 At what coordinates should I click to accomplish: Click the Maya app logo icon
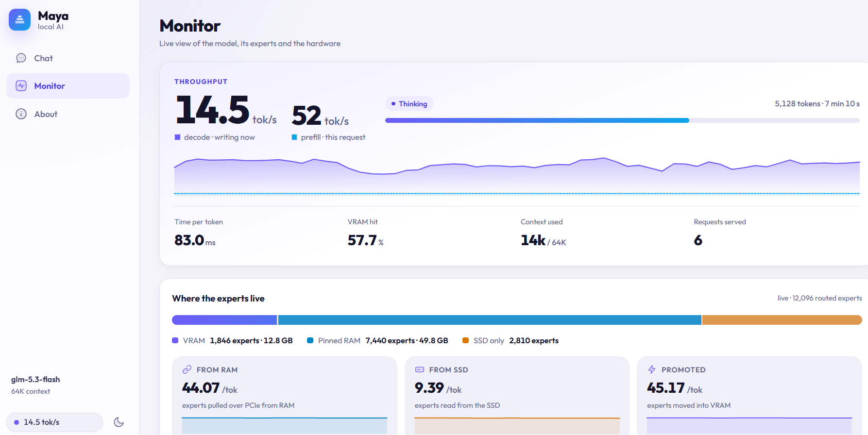(x=19, y=20)
